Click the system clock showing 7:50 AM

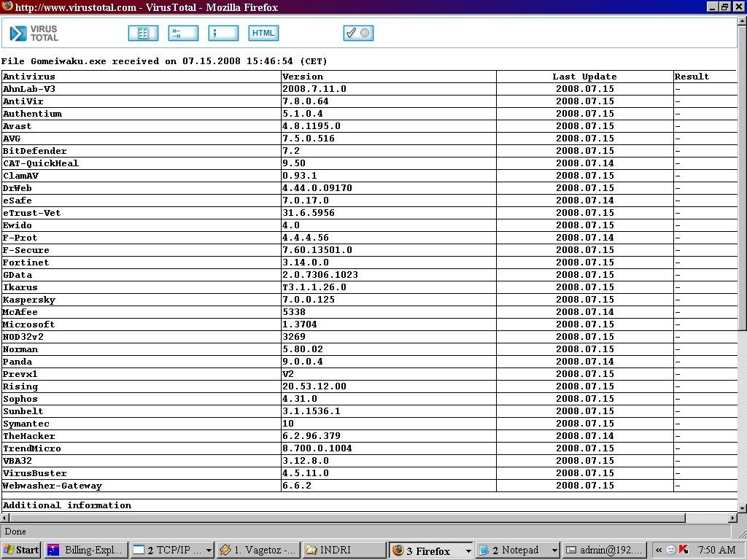pyautogui.click(x=716, y=550)
